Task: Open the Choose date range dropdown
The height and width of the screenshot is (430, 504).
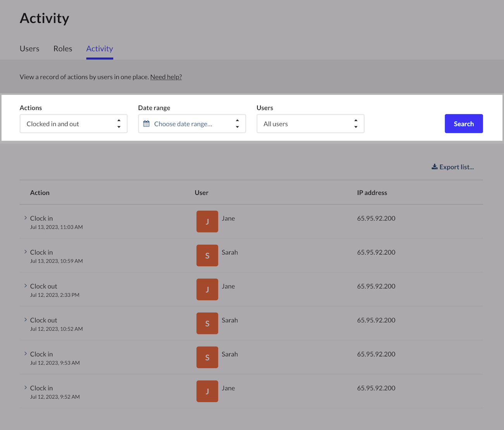Action: [x=192, y=124]
